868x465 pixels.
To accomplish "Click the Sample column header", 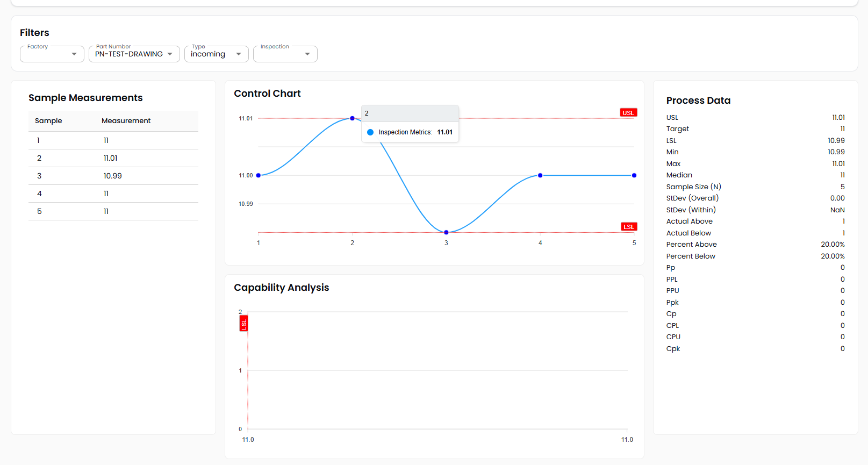I will 48,121.
